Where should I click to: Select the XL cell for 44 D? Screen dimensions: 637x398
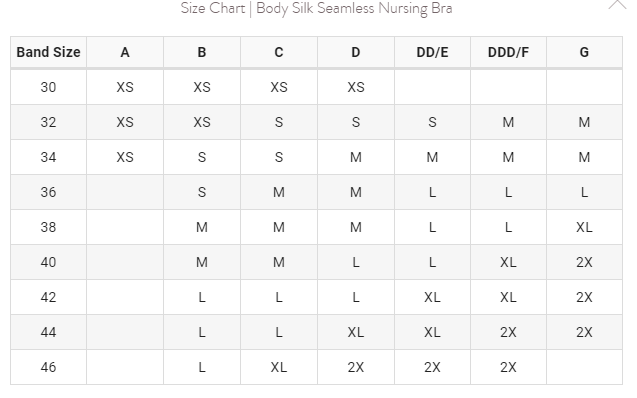tap(356, 332)
